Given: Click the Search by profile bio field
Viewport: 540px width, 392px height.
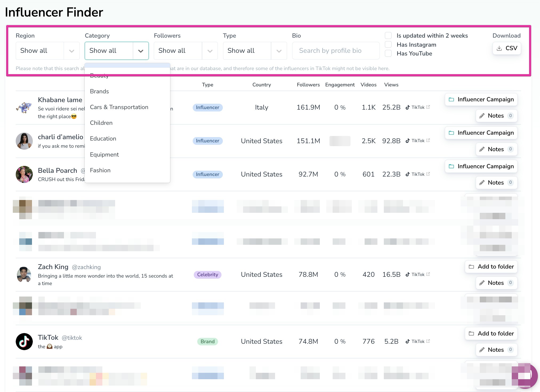Looking at the screenshot, I should [336, 51].
